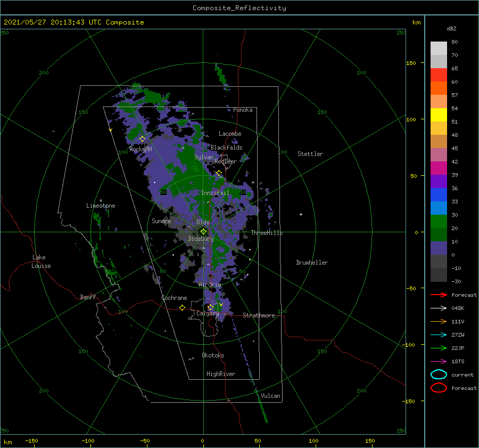Click the yellow 'km' unit label at top right

[416, 22]
